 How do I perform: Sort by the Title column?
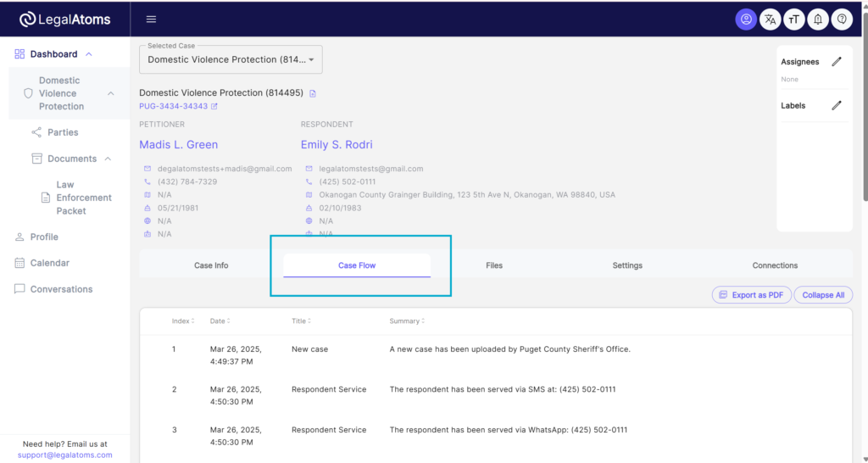point(301,321)
